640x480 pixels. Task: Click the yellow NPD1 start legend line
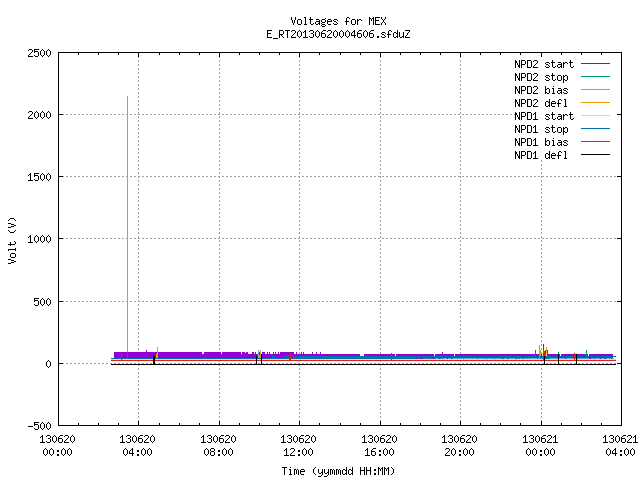(x=595, y=116)
